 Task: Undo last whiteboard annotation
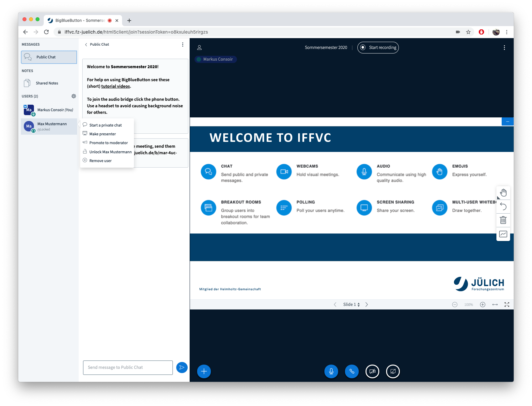tap(503, 207)
